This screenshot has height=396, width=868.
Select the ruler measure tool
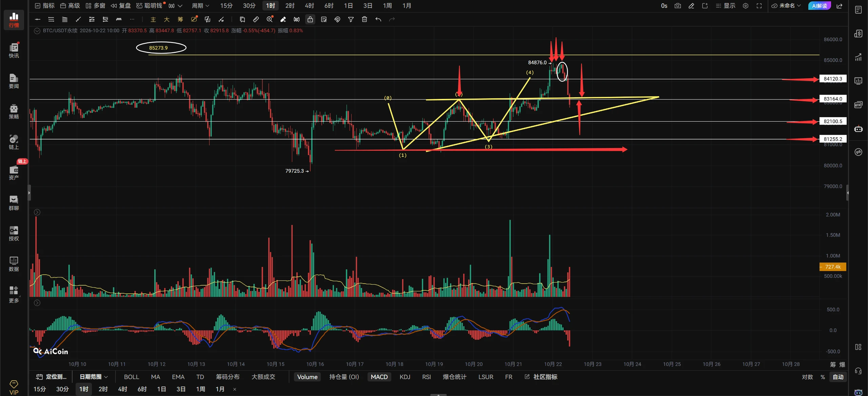tap(256, 19)
